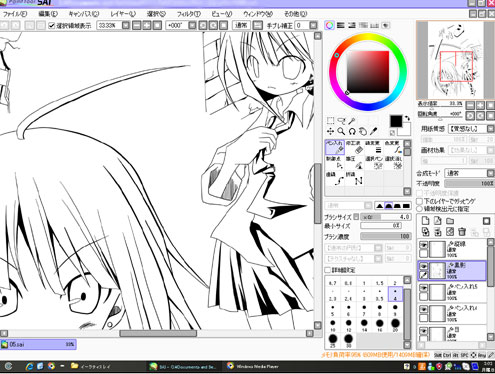Hide the highlighted 黒影 layer
The height and width of the screenshot is (374, 495).
[423, 266]
